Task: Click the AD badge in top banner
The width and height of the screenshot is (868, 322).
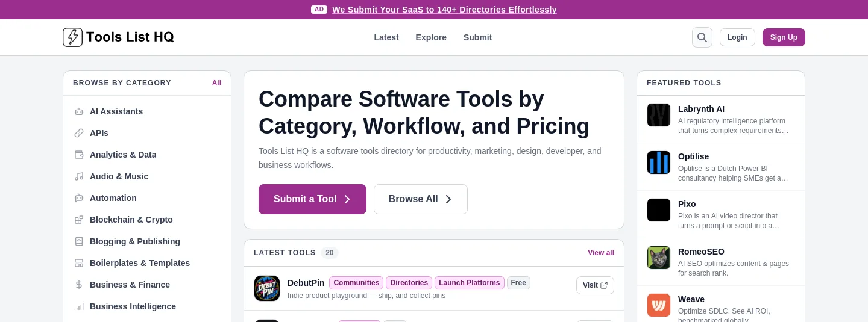Action: pyautogui.click(x=319, y=10)
